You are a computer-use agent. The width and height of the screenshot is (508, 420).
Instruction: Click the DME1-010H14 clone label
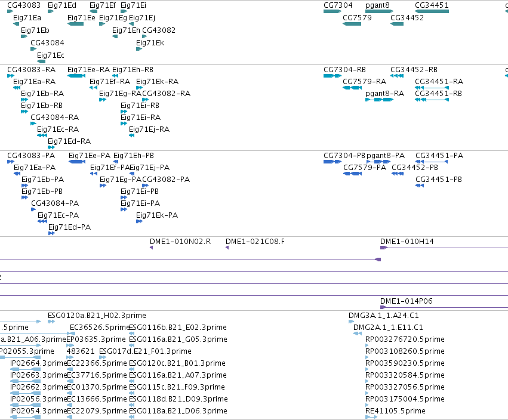(407, 242)
